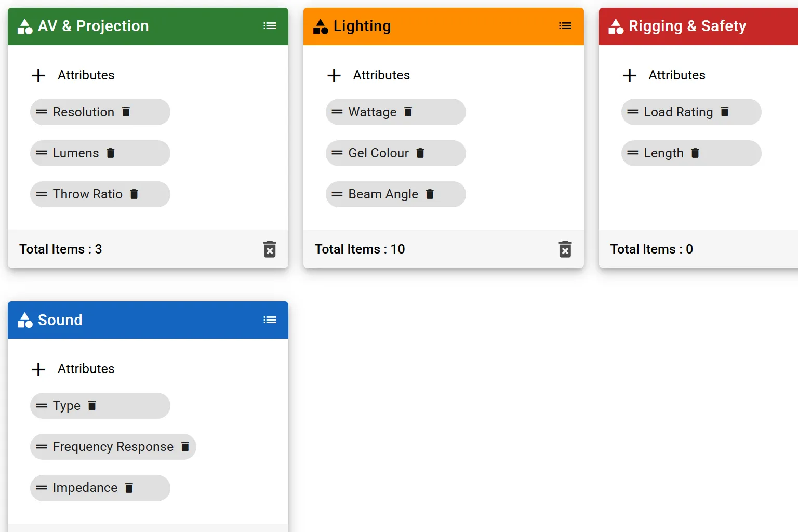
Task: Delete the Resolution attribute via trash icon
Action: (x=126, y=112)
